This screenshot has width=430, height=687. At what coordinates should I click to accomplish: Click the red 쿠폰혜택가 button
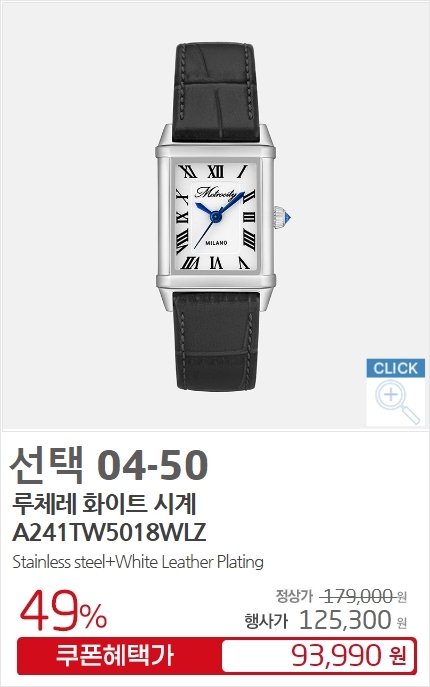tap(115, 655)
